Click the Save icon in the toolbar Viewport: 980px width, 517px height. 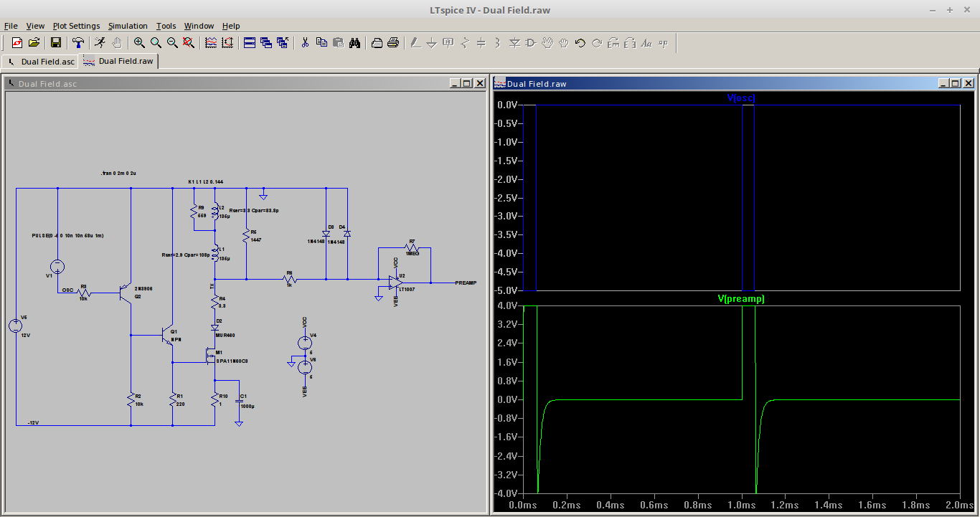click(56, 43)
